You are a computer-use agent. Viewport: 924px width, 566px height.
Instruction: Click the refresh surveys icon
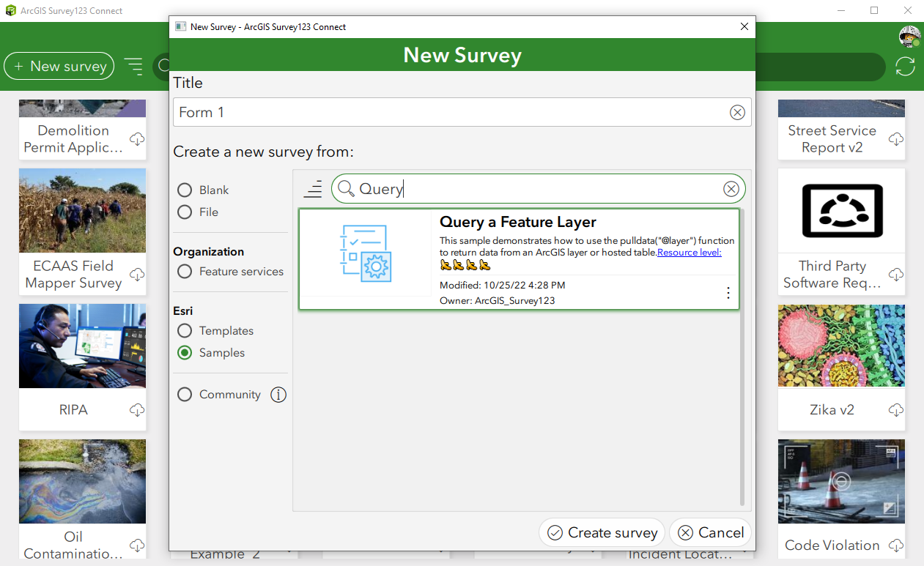(905, 66)
